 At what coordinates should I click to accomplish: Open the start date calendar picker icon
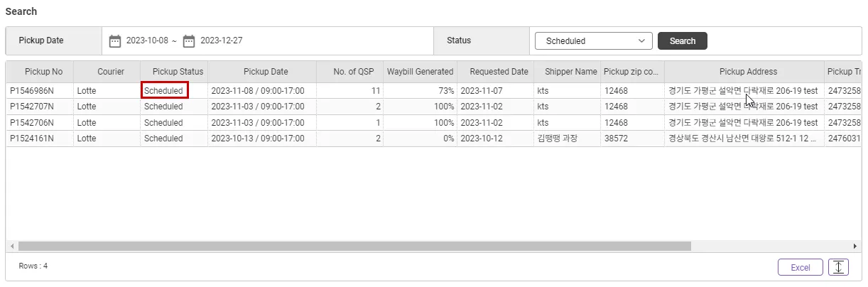115,41
